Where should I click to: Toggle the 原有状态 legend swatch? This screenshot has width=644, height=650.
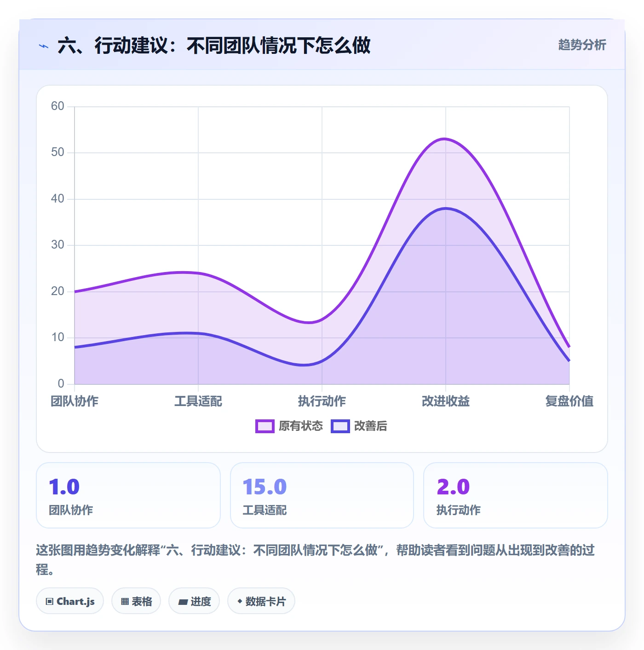click(x=265, y=426)
